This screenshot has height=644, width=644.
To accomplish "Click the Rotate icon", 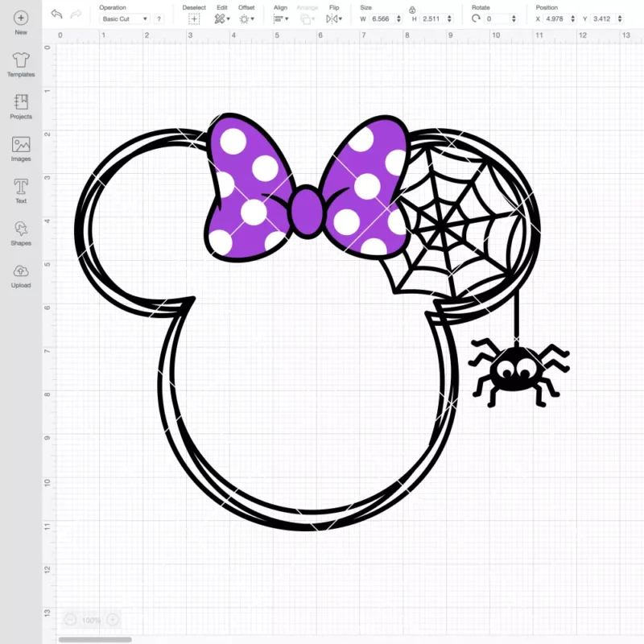I will [x=476, y=19].
